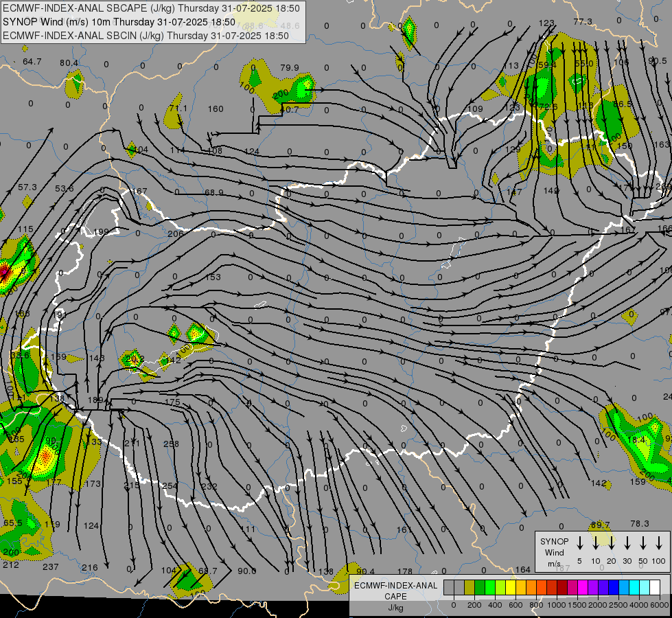
Task: Click the 10 m/s wind arrow in legend
Action: 595,543
